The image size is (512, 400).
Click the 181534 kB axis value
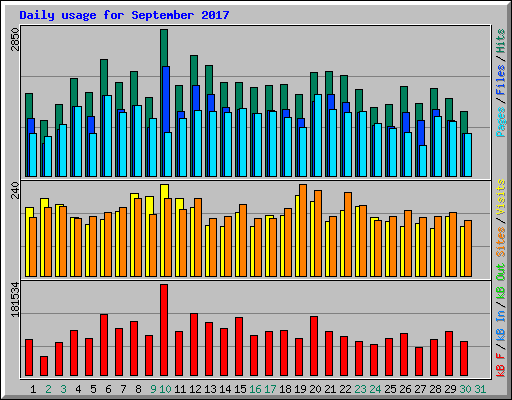pyautogui.click(x=15, y=299)
